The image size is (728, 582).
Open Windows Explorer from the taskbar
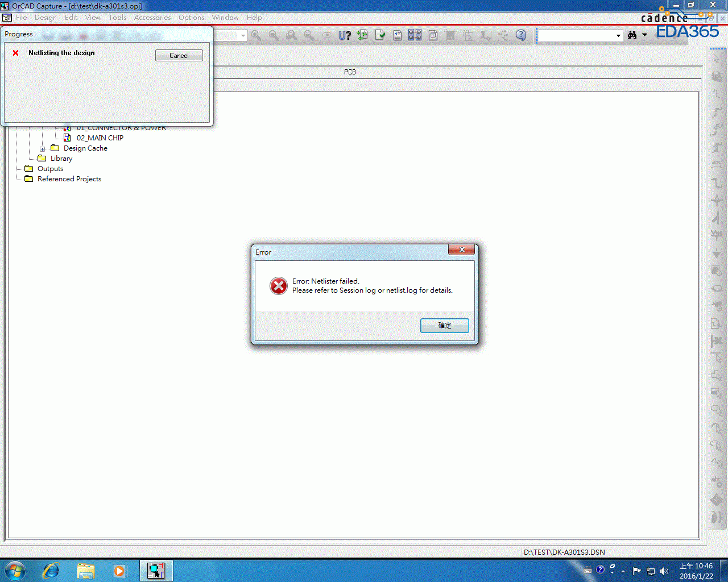pyautogui.click(x=86, y=571)
